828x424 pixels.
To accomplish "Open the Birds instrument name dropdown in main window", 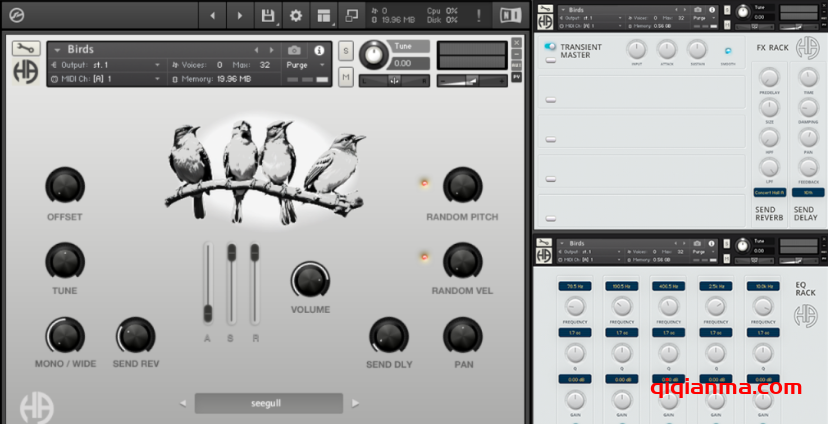I will point(57,50).
